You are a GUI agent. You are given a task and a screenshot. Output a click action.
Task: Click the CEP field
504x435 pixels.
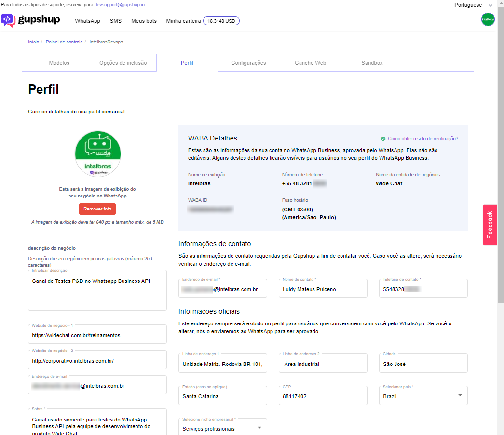(323, 396)
